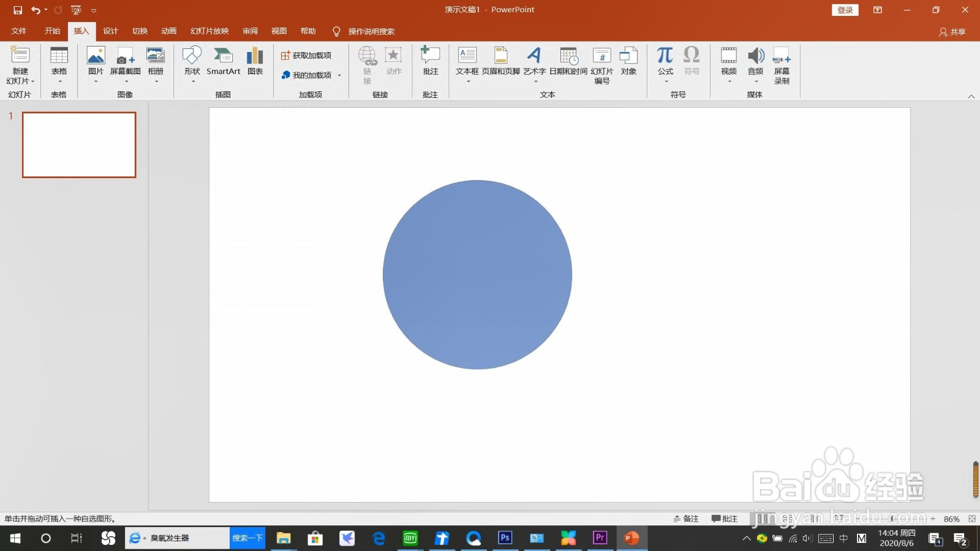
Task: Open the 视图 tab
Action: 279,31
